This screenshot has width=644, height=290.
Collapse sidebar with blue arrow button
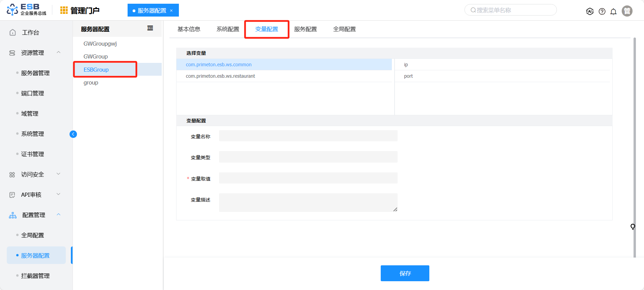tap(73, 134)
